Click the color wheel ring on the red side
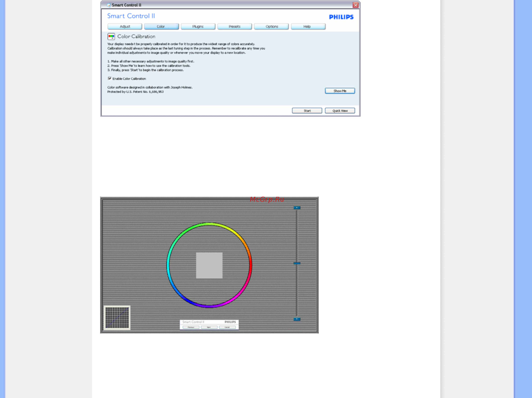 [250, 265]
